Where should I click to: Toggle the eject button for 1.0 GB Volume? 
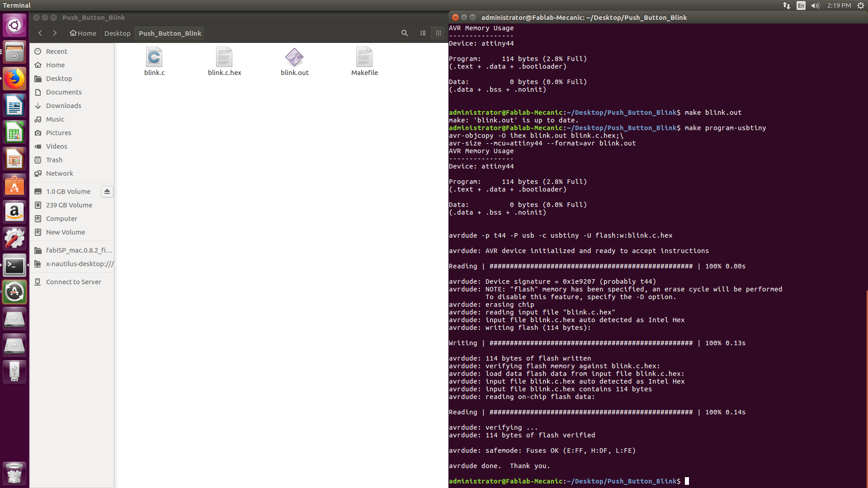point(107,191)
